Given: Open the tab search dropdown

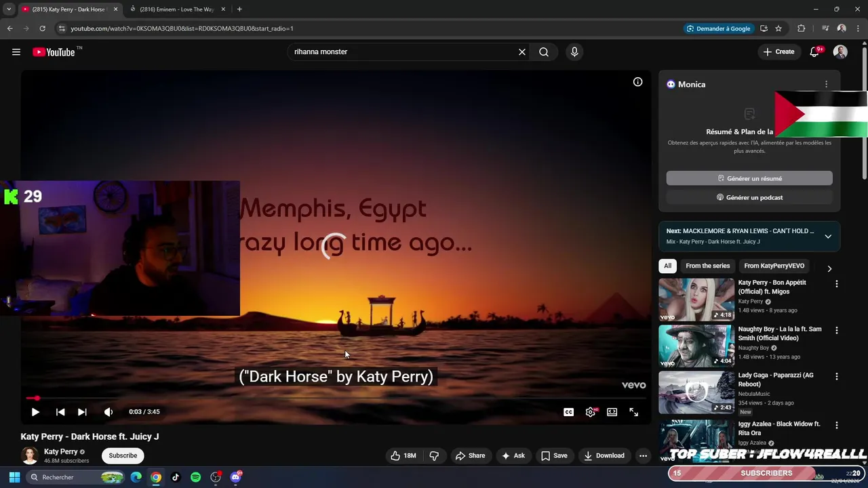Looking at the screenshot, I should 8,9.
